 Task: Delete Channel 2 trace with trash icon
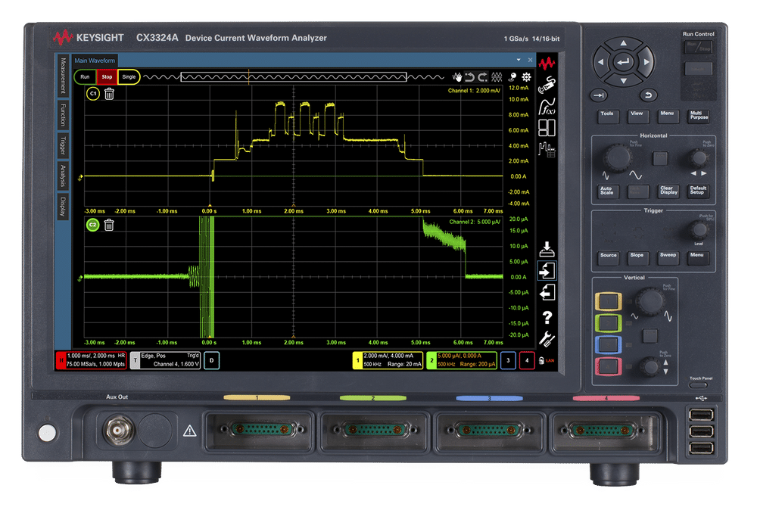109,225
